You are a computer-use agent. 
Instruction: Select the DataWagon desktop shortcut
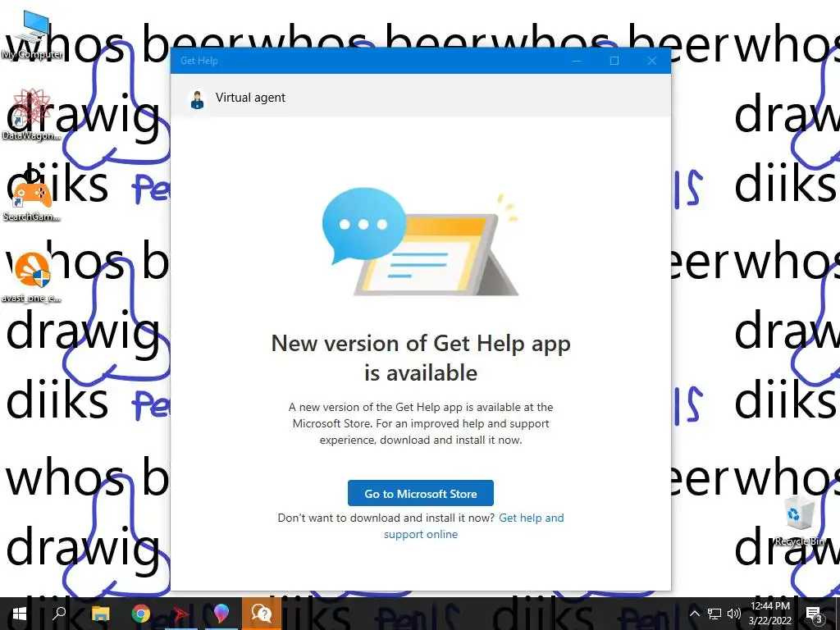(x=31, y=115)
